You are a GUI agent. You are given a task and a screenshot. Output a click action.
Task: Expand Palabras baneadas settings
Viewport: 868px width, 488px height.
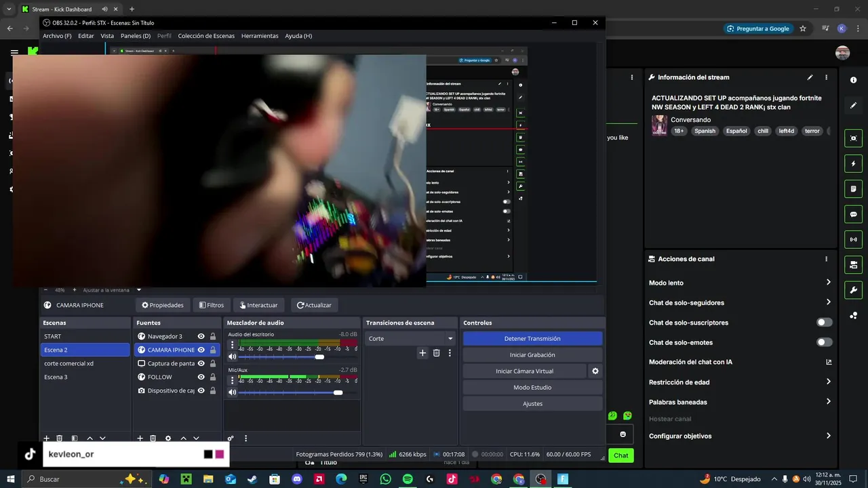point(829,402)
